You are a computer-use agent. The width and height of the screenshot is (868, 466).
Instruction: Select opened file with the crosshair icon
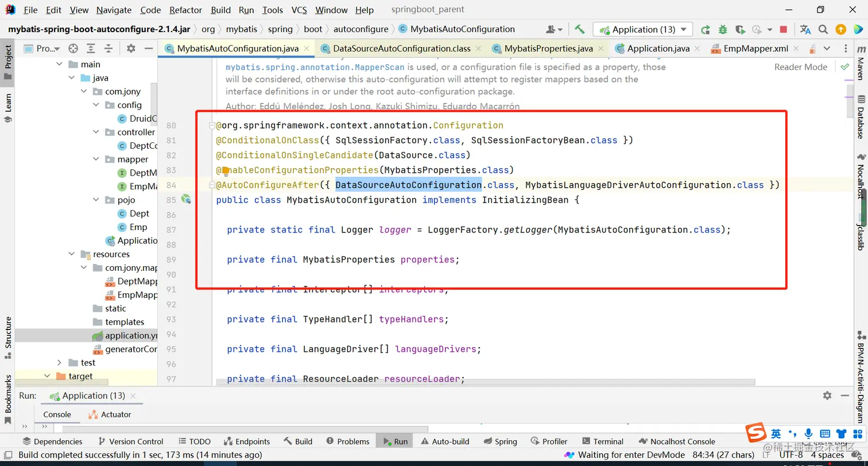pos(73,48)
